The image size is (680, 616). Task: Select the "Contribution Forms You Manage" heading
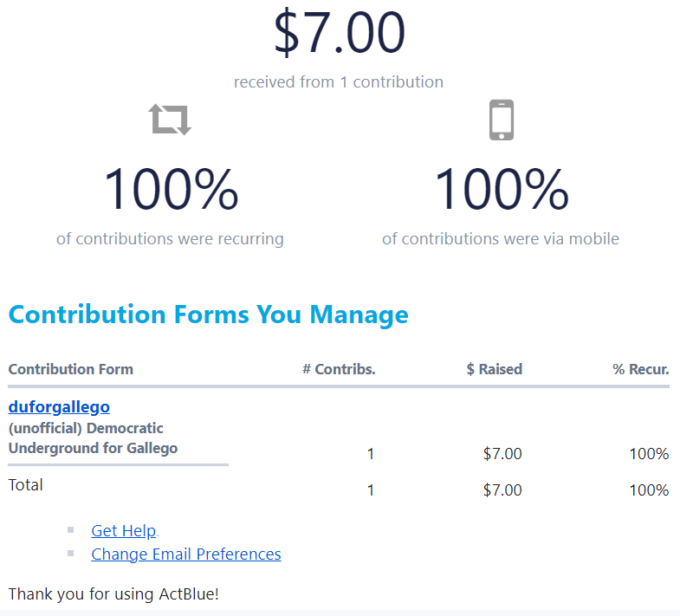click(x=208, y=314)
